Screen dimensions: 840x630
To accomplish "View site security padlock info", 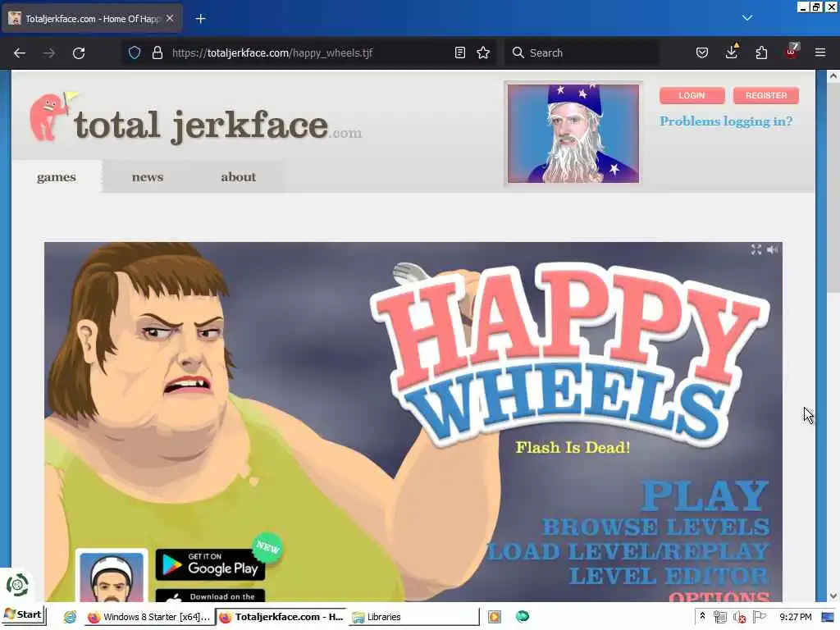I will 157,52.
